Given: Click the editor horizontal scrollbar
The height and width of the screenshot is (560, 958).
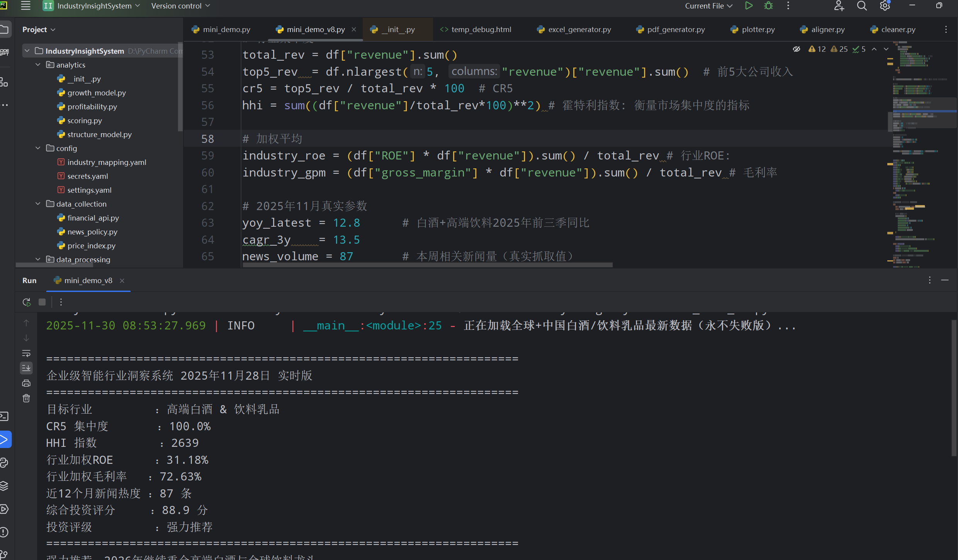Looking at the screenshot, I should click(x=427, y=265).
